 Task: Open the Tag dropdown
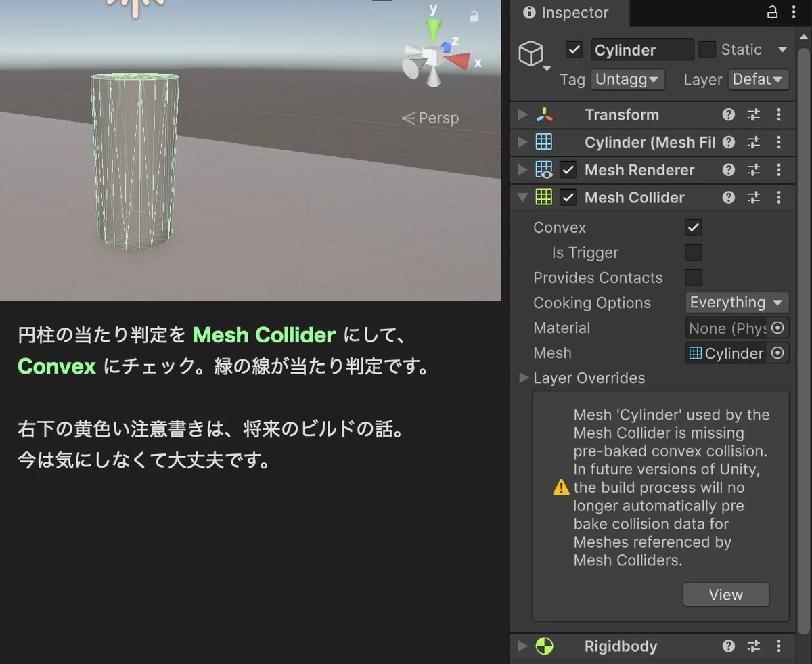(627, 79)
